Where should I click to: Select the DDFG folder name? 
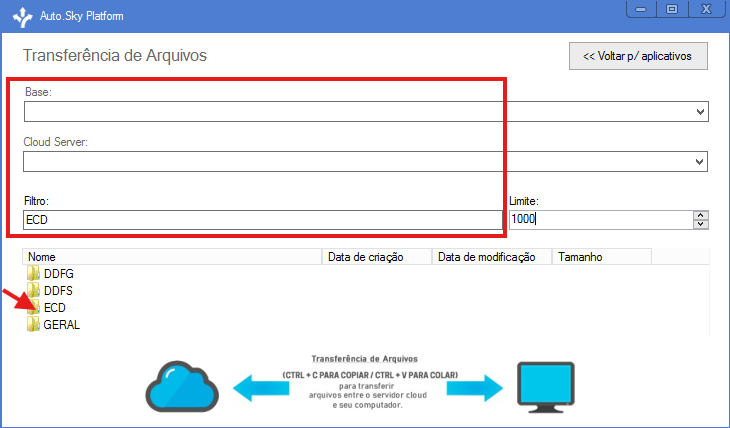tap(59, 274)
